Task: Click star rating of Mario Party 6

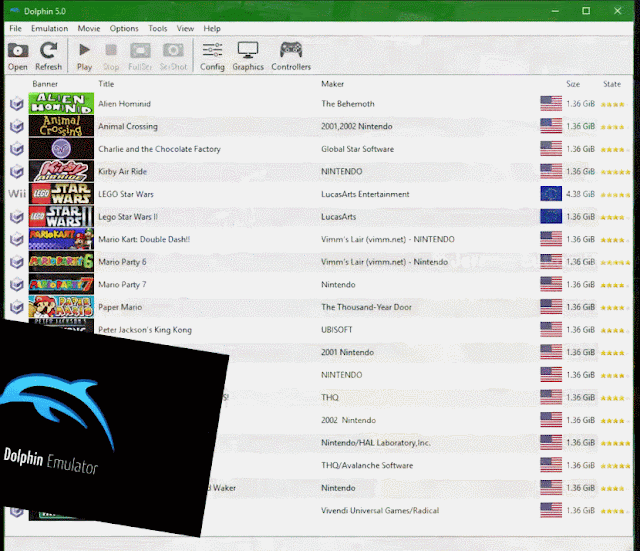Action: 616,262
